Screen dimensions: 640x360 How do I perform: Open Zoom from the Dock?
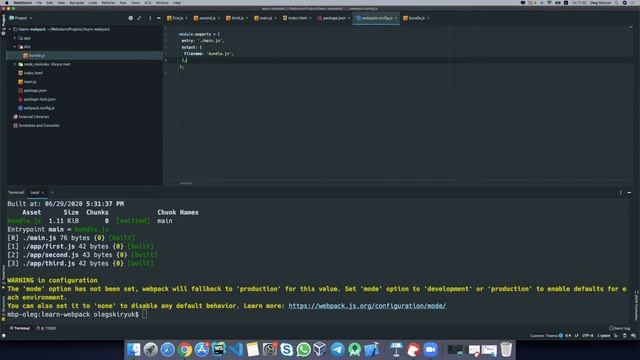430,350
